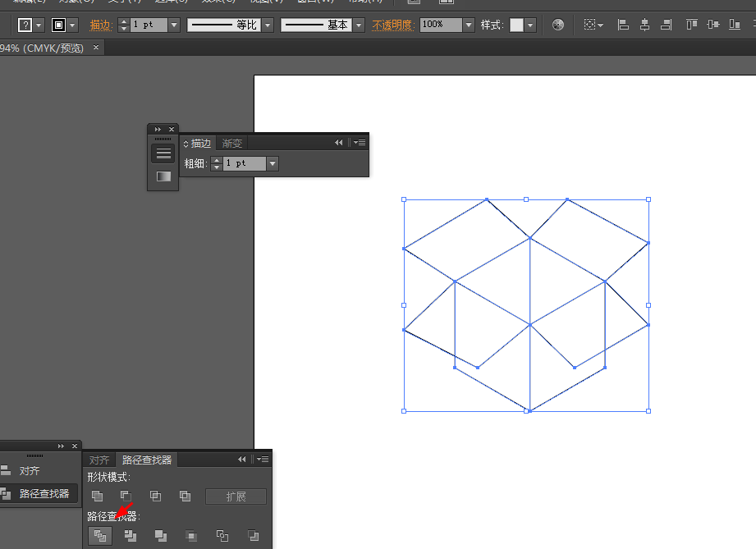The height and width of the screenshot is (549, 756).
Task: Apply the Exclude shape mode
Action: (x=185, y=496)
